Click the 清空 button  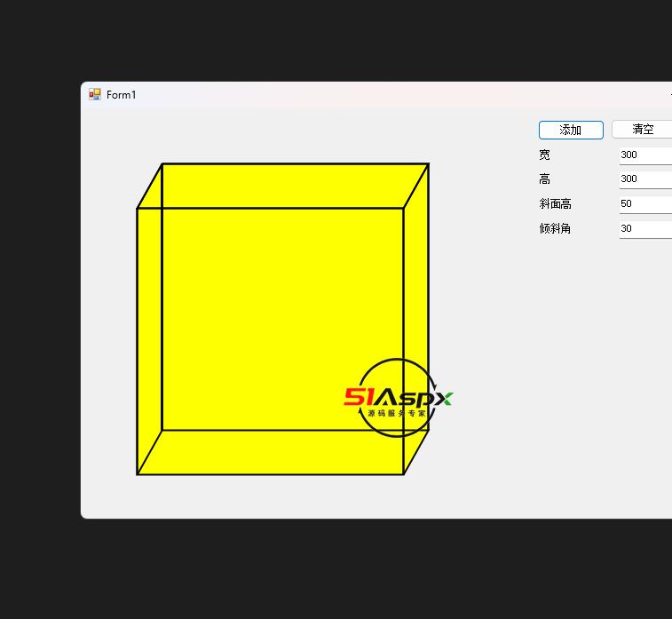[x=642, y=130]
